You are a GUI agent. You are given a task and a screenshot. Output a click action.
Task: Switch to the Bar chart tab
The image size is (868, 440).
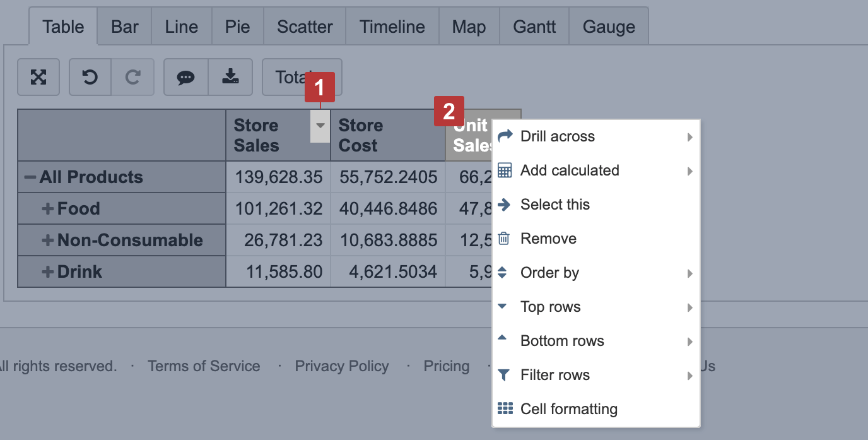click(x=125, y=27)
